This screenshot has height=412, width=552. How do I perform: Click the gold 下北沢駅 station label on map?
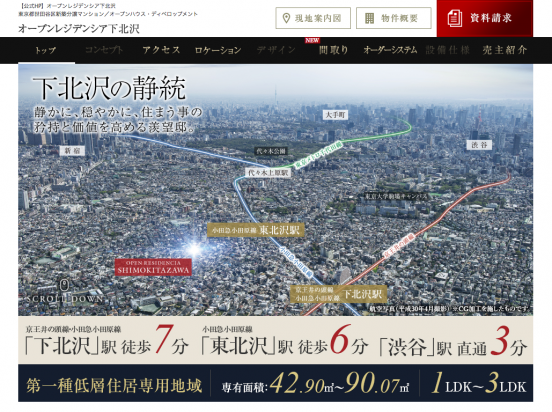coord(339,294)
